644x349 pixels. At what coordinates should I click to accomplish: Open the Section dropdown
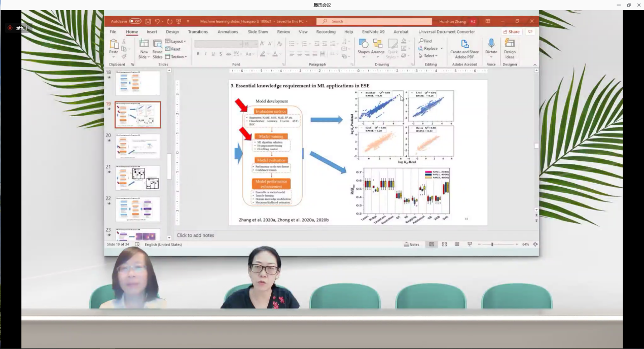tap(176, 57)
